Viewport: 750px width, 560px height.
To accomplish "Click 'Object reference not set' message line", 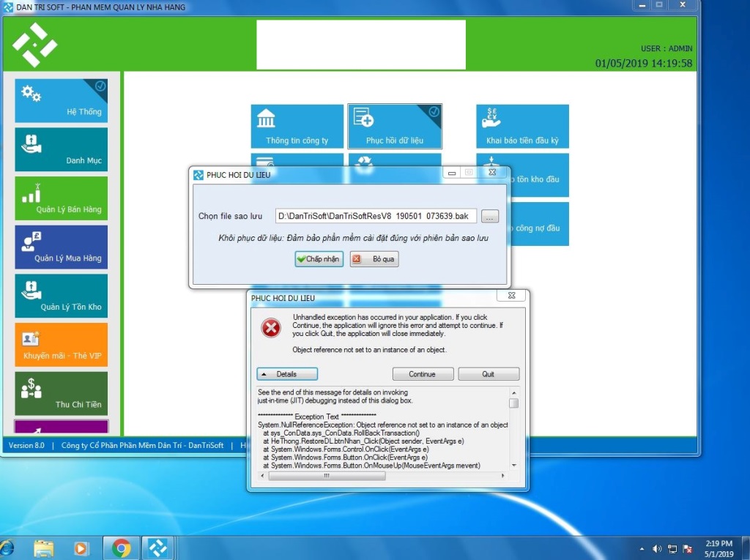I will tap(369, 350).
